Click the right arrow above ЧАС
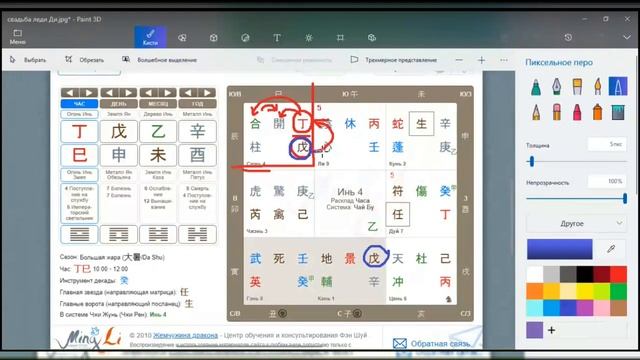 pos(89,93)
